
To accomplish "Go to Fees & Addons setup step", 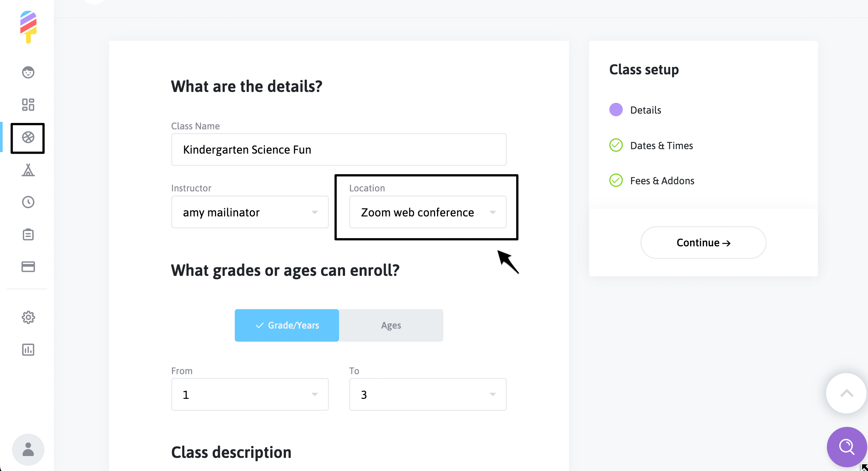I will coord(662,181).
